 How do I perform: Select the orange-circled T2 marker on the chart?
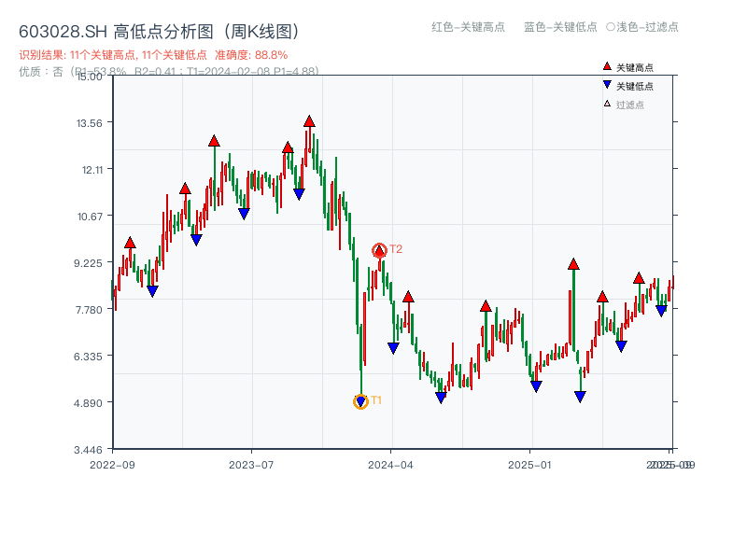coord(380,249)
